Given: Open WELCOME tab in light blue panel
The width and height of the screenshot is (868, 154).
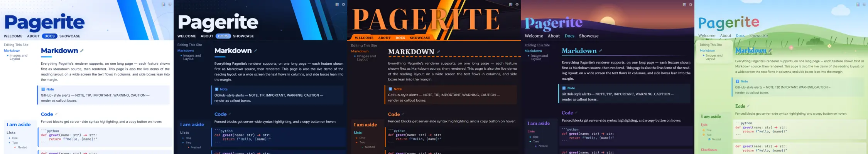Looking at the screenshot, I should pyautogui.click(x=13, y=36).
